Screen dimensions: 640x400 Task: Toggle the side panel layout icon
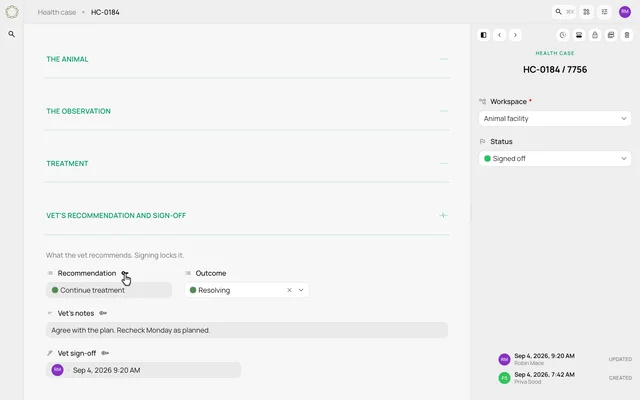(x=484, y=35)
